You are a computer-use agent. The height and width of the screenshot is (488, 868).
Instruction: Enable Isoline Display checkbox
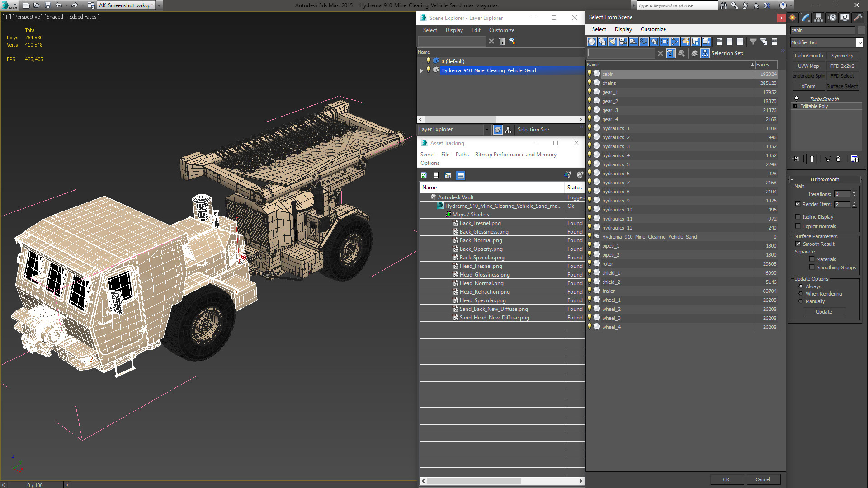click(x=798, y=217)
